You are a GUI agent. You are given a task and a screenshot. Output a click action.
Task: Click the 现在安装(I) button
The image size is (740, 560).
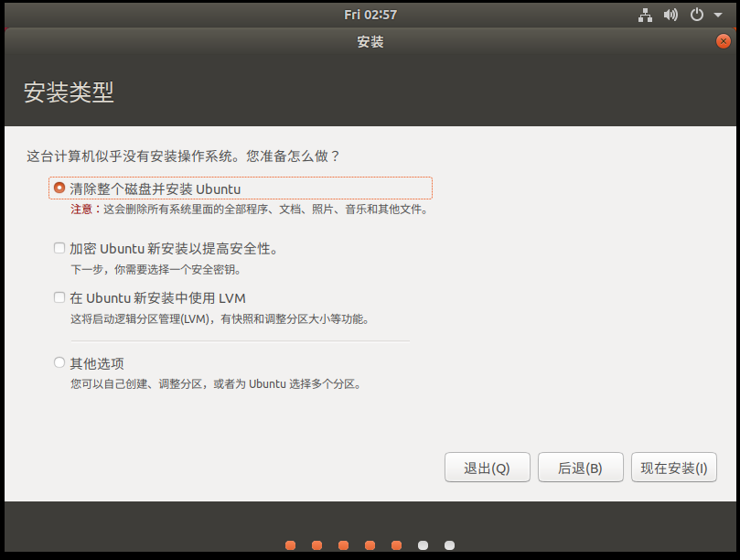[x=674, y=468]
